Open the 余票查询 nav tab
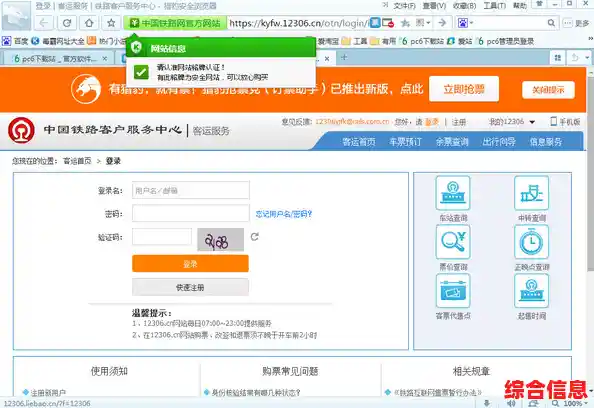 pyautogui.click(x=452, y=142)
